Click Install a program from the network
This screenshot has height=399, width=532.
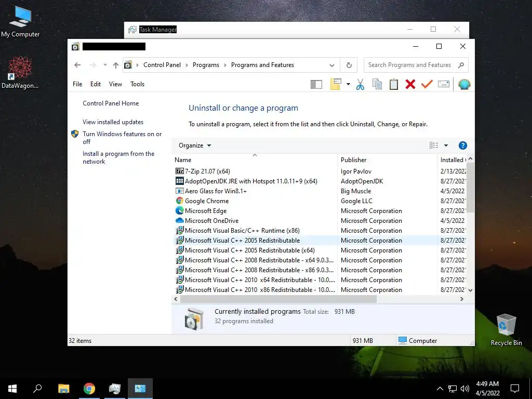click(x=118, y=157)
